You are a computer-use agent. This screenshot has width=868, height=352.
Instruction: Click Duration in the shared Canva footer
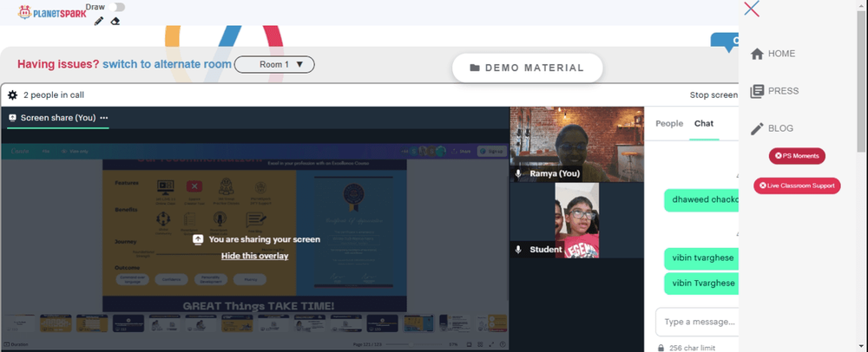click(16, 344)
